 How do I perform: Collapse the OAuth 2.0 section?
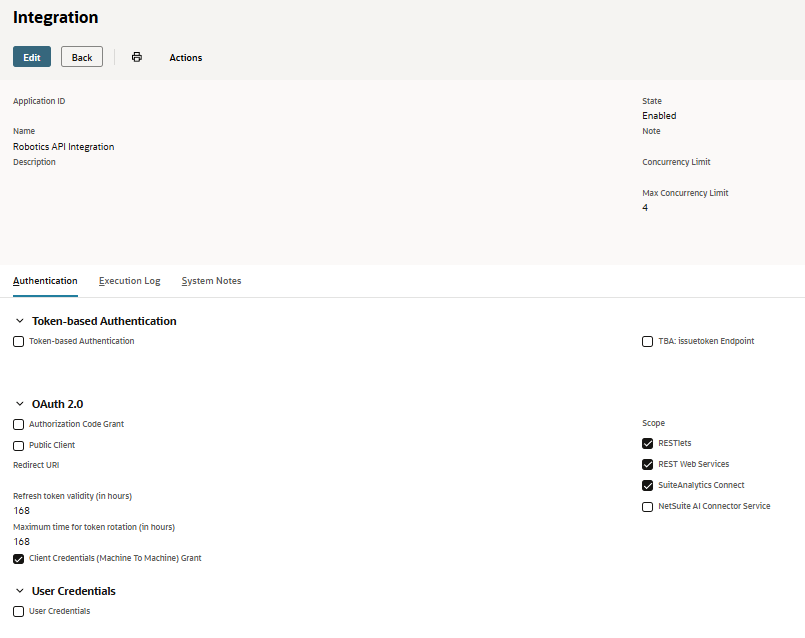tap(19, 404)
